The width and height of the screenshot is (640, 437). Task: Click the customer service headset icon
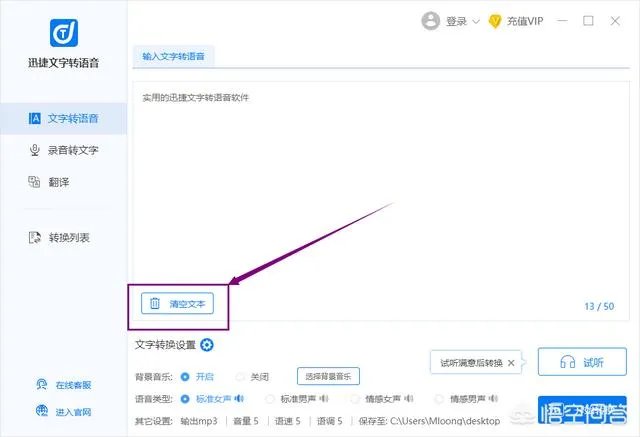(42, 385)
